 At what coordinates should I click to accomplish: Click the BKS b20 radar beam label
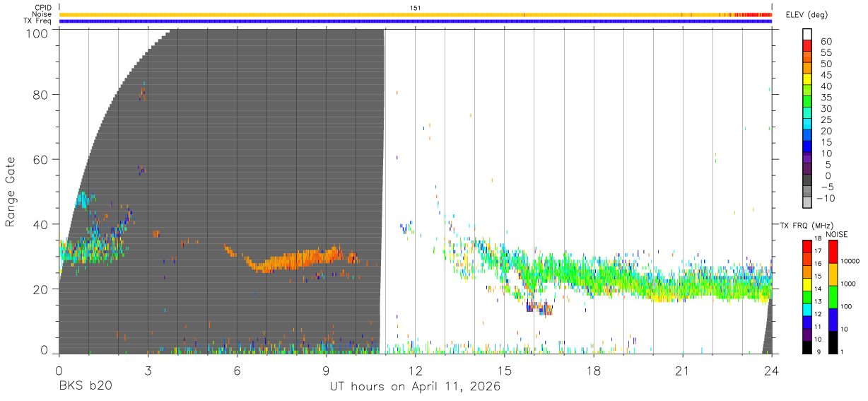pyautogui.click(x=85, y=386)
